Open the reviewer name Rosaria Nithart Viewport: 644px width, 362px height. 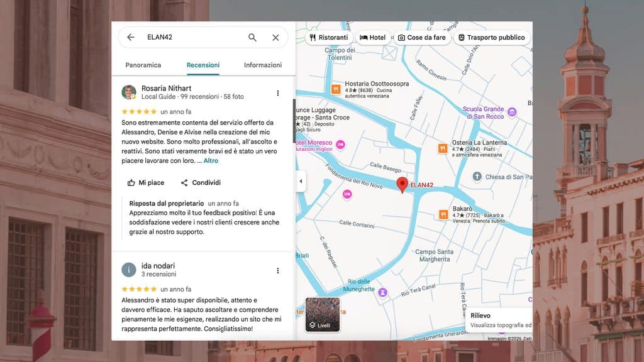point(166,88)
